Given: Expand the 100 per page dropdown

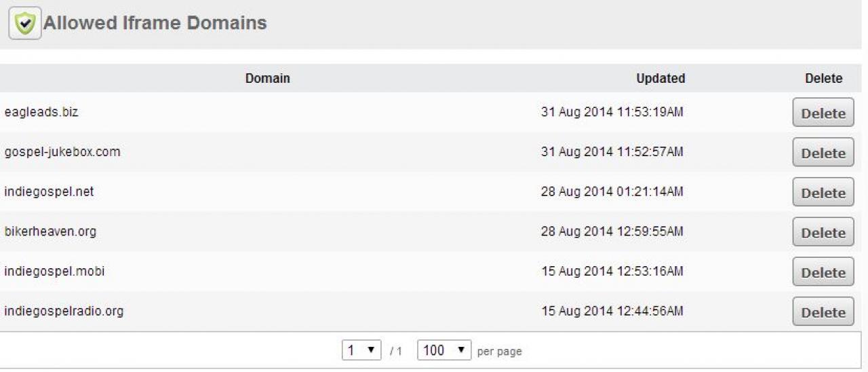Looking at the screenshot, I should 443,350.
